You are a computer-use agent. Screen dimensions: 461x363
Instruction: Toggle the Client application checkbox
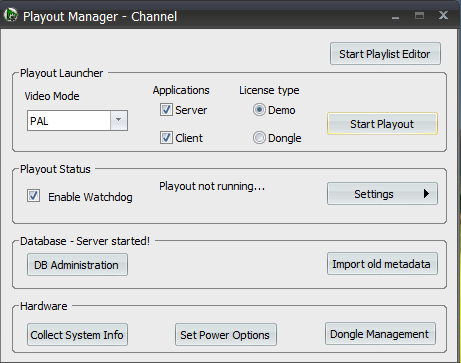(166, 137)
